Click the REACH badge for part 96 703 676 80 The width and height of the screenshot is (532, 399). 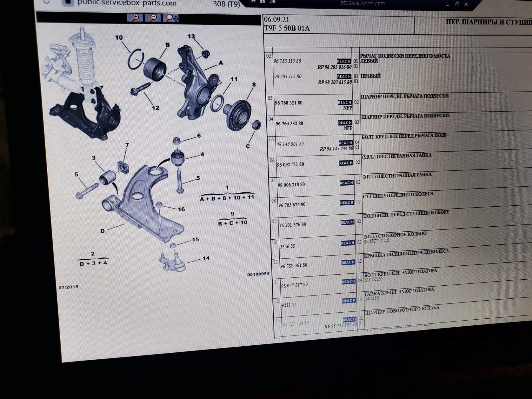point(347,203)
